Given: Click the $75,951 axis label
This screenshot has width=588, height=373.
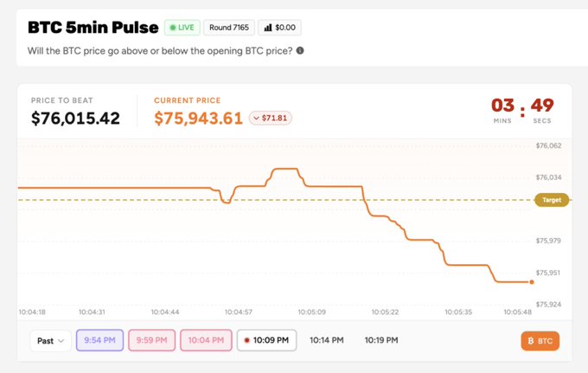Looking at the screenshot, I should (x=548, y=273).
